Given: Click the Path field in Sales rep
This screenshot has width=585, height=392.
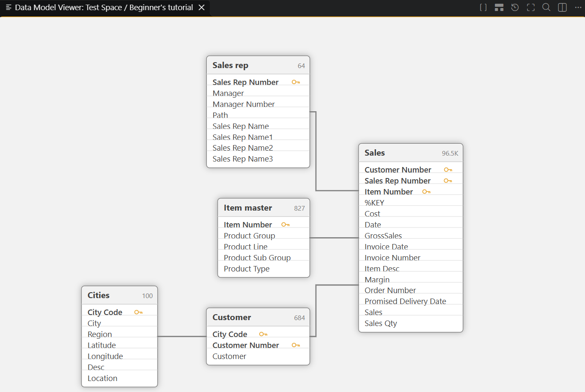Looking at the screenshot, I should tap(258, 115).
